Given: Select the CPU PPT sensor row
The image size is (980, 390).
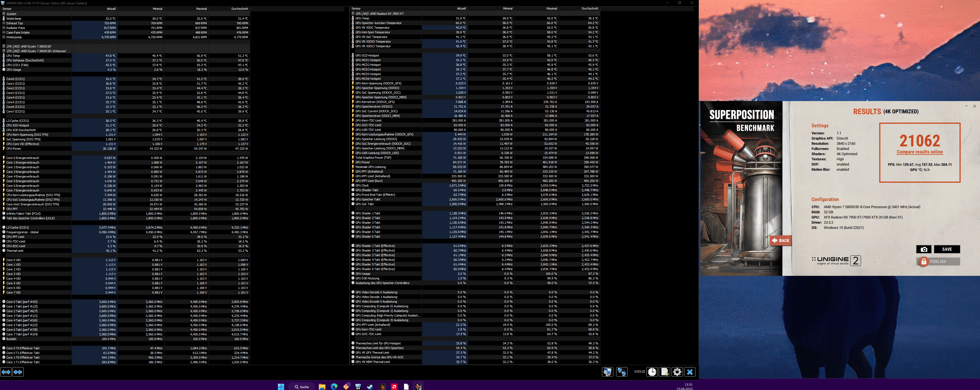Looking at the screenshot, I should coord(126,209).
